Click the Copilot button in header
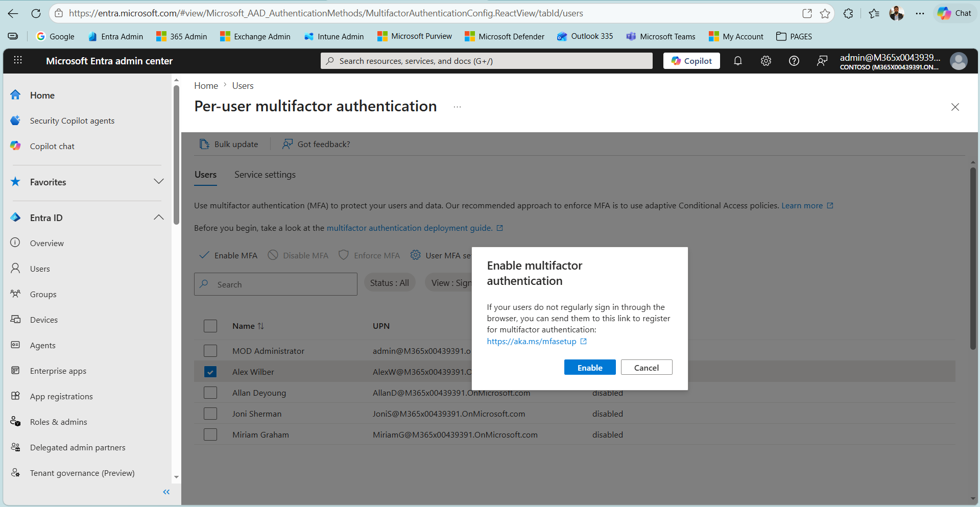980x507 pixels. 691,61
